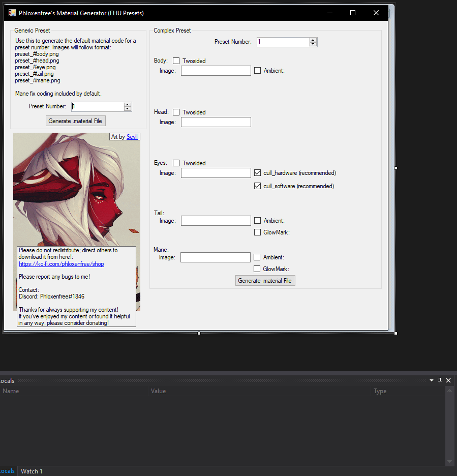The image size is (457, 476).
Task: Enable Twosided for the Body material
Action: pyautogui.click(x=176, y=61)
